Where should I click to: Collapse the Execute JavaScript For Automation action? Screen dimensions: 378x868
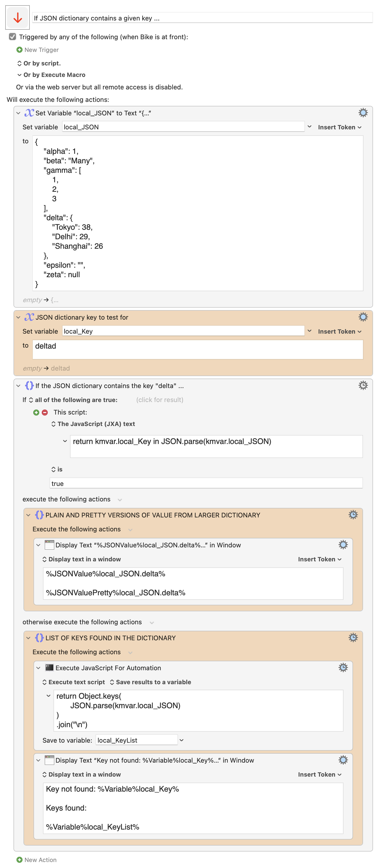(x=38, y=667)
